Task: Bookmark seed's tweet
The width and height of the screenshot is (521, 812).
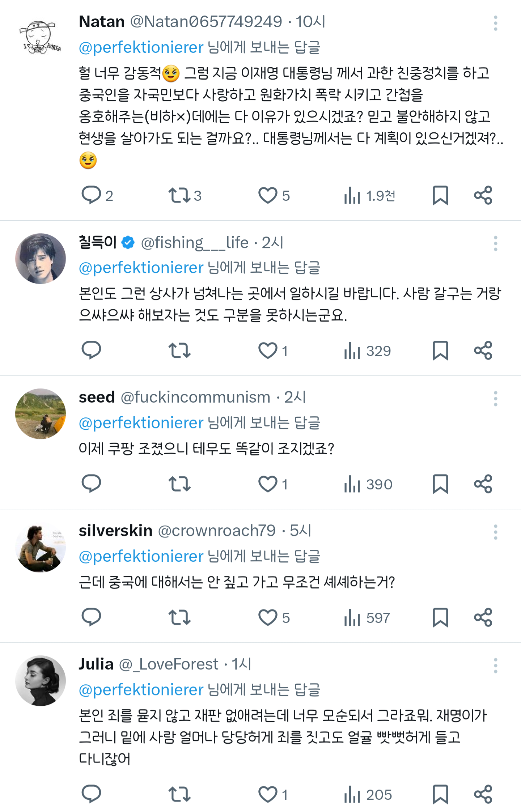Action: tap(440, 484)
